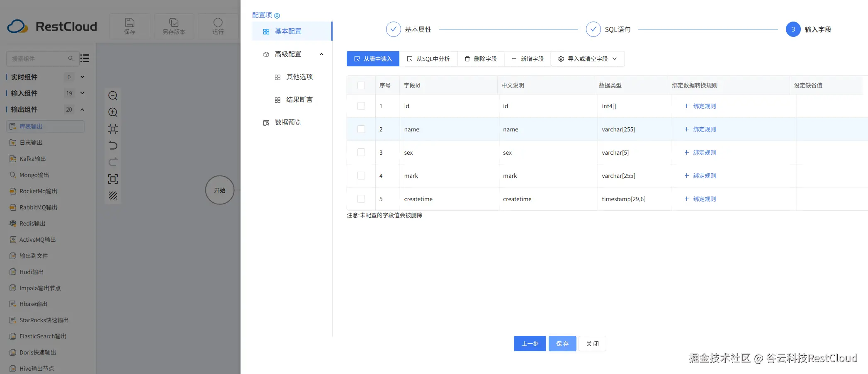Go to step SQL语句
868x374 pixels.
(608, 29)
